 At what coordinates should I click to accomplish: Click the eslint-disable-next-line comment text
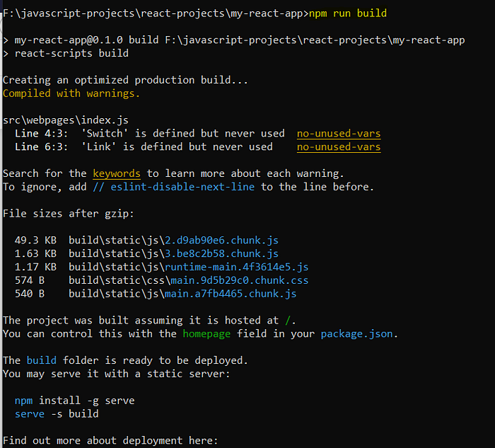[173, 187]
